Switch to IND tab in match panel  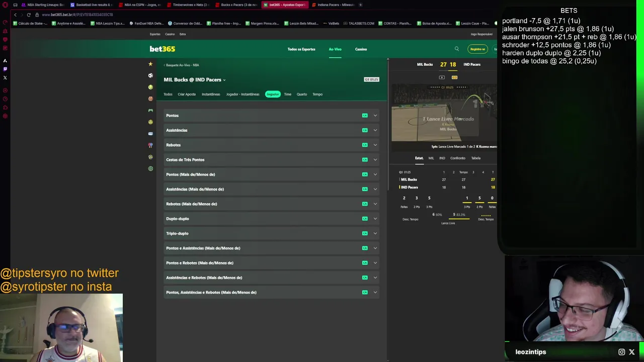[x=442, y=158]
